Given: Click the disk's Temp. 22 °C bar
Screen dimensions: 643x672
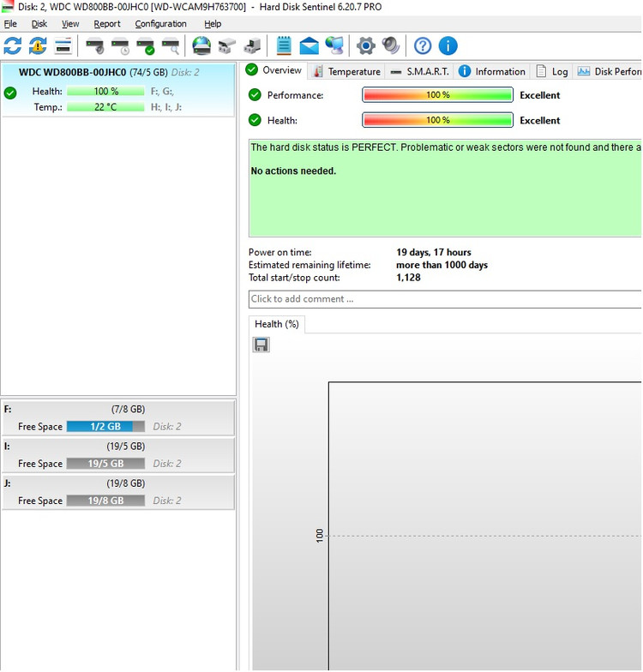Looking at the screenshot, I should point(106,107).
